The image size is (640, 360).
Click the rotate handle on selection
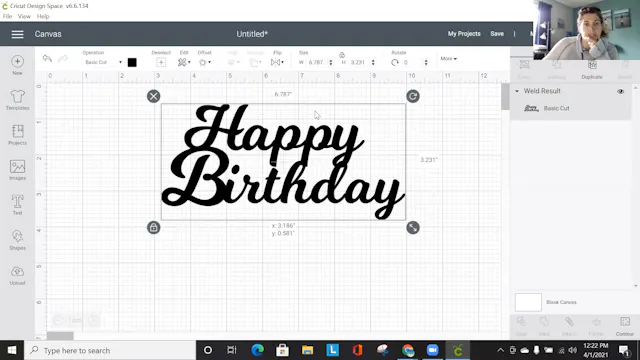pos(413,96)
